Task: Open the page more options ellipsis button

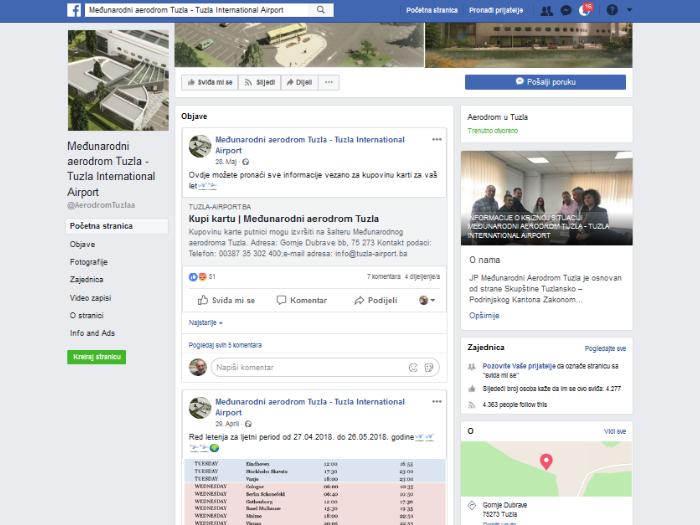Action: 329,82
